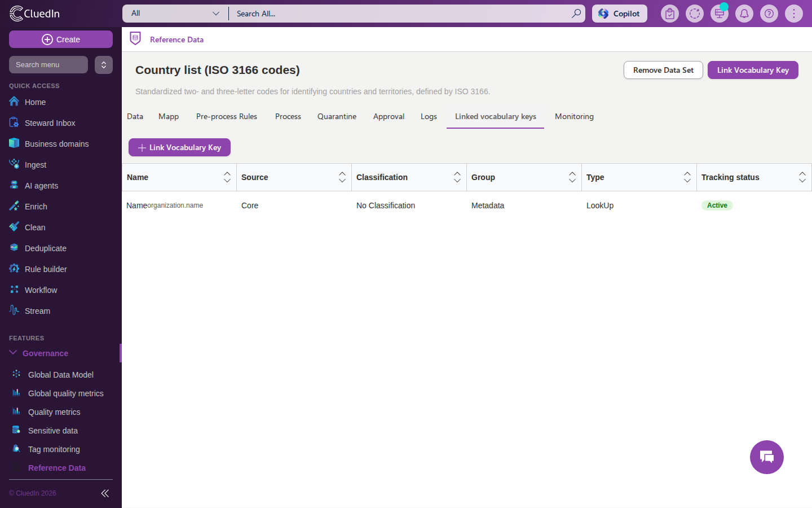Open the three-dot more options menu
The height and width of the screenshot is (508, 812).
tap(794, 14)
